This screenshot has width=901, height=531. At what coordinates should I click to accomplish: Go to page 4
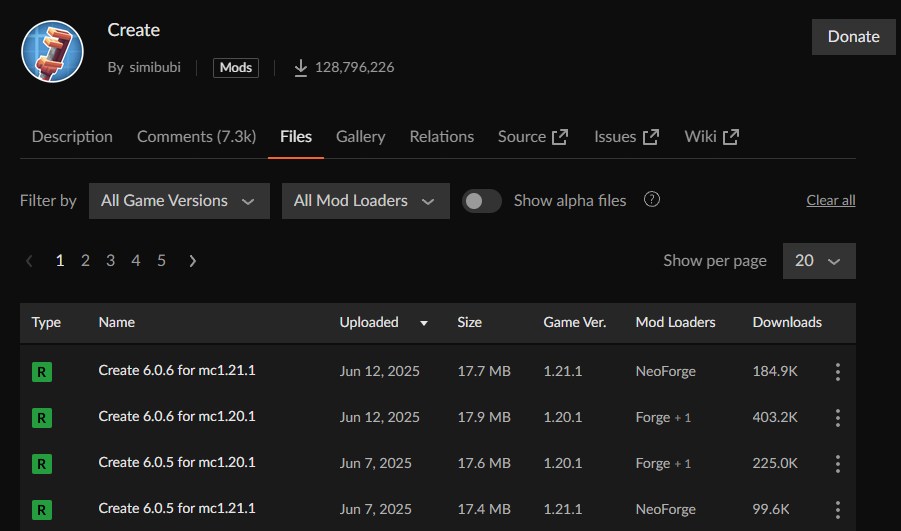(136, 261)
